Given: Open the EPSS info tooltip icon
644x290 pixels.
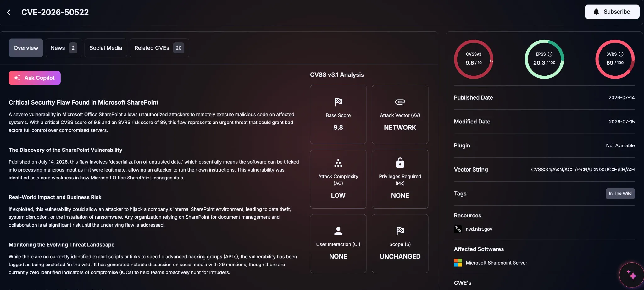Looking at the screenshot, I should click(550, 54).
